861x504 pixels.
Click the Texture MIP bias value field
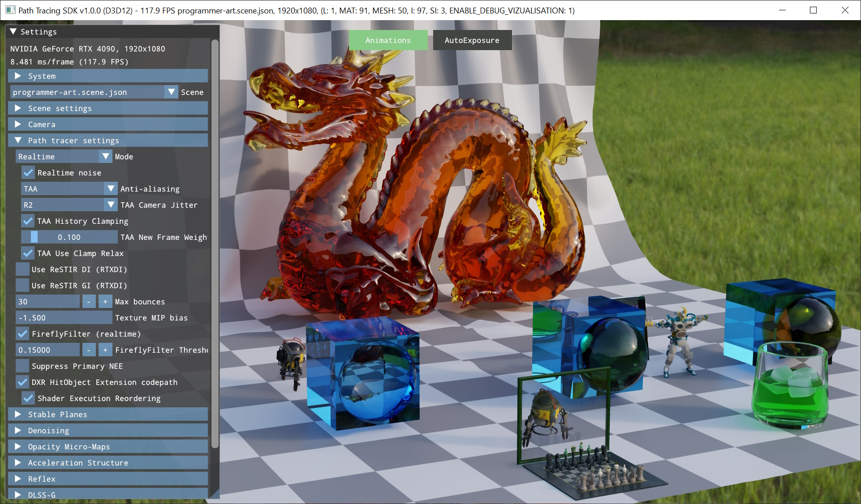(64, 318)
